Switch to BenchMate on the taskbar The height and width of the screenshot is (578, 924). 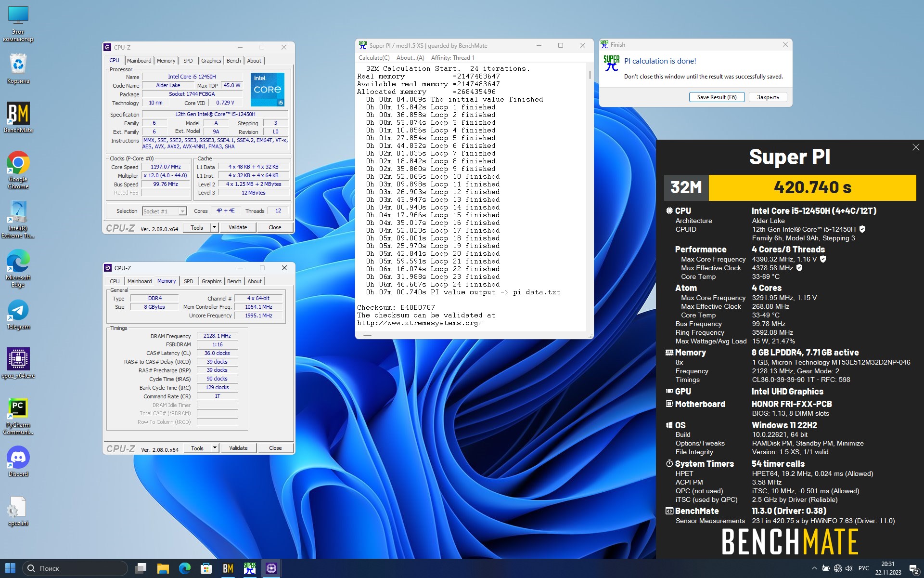(x=228, y=568)
